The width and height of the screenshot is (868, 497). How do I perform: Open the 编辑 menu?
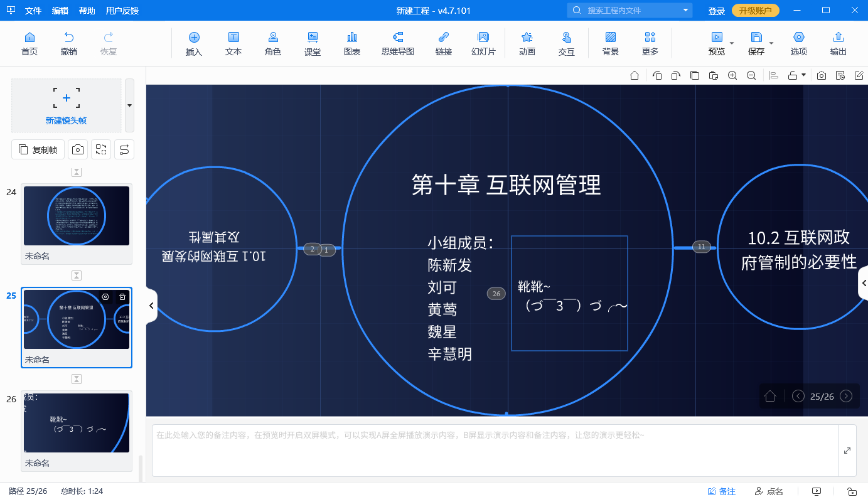60,11
